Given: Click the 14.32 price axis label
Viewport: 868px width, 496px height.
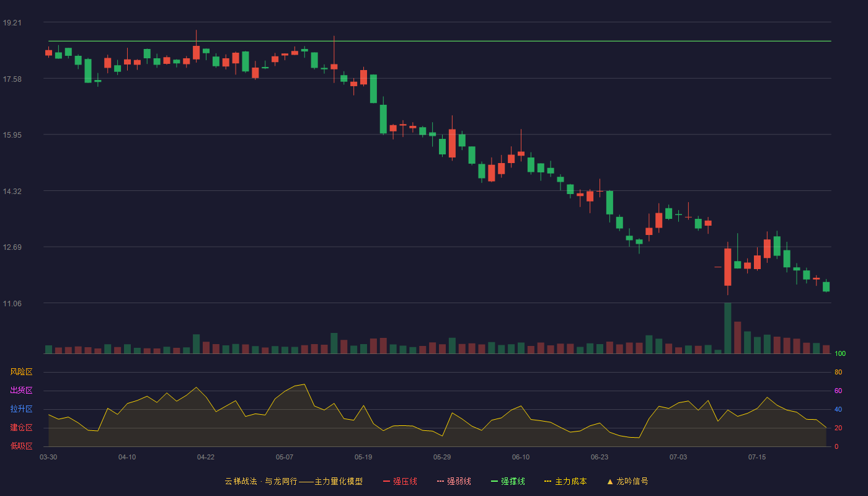Looking at the screenshot, I should coord(12,192).
